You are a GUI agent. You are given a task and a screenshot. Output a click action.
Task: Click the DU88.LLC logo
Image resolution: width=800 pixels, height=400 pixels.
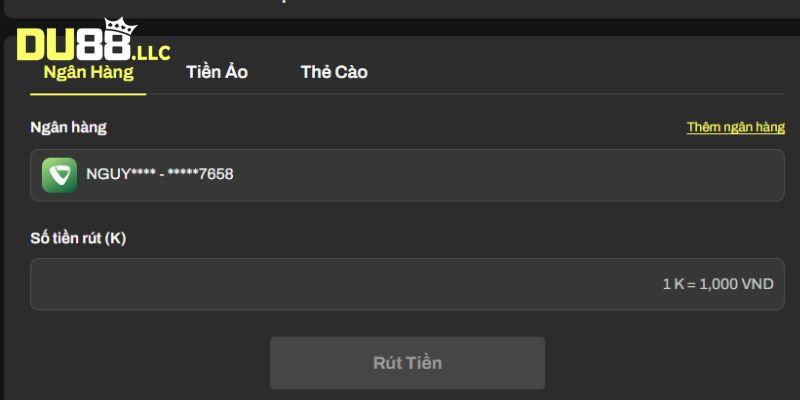tap(93, 40)
